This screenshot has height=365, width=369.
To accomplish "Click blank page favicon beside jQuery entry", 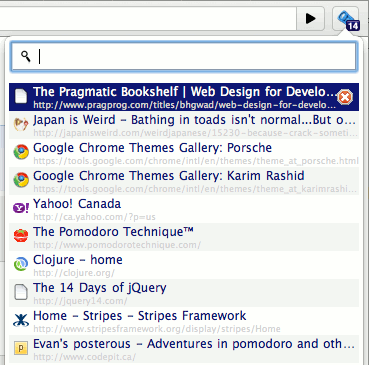I will coord(21,292).
